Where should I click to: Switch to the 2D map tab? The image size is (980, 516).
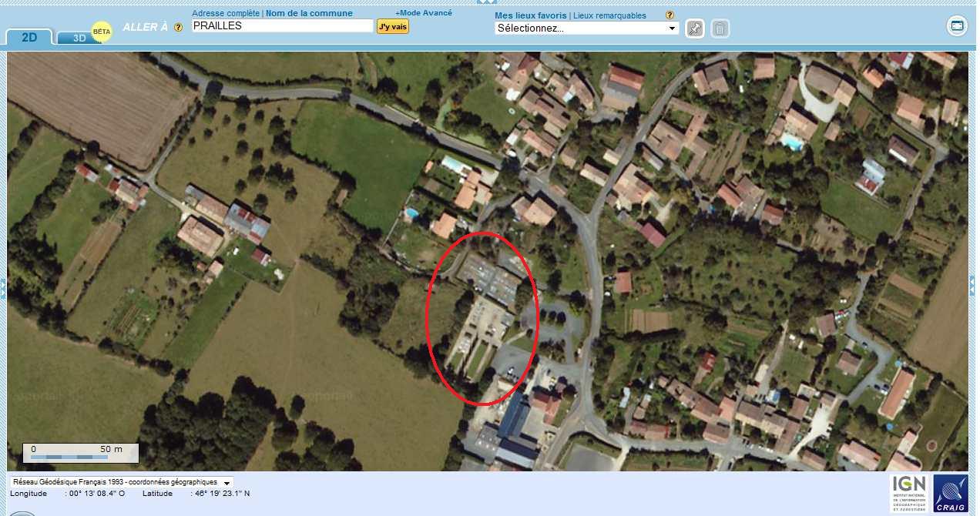pyautogui.click(x=29, y=36)
